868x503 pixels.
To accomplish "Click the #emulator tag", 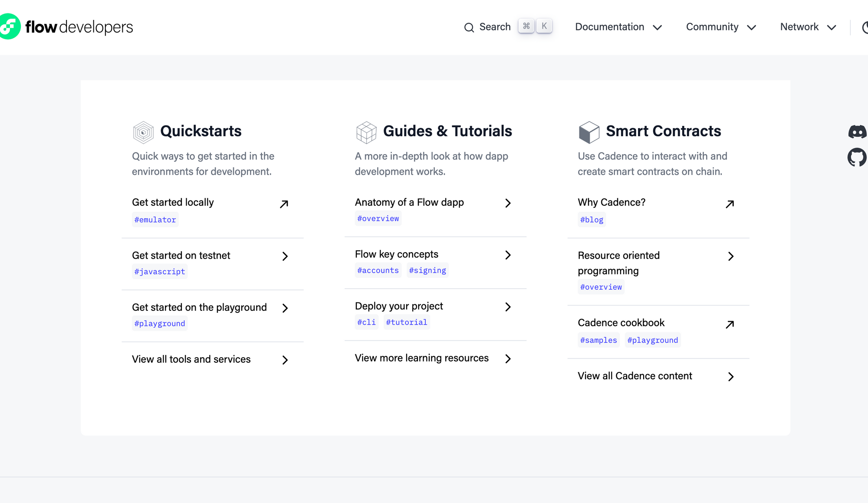I will (x=155, y=220).
